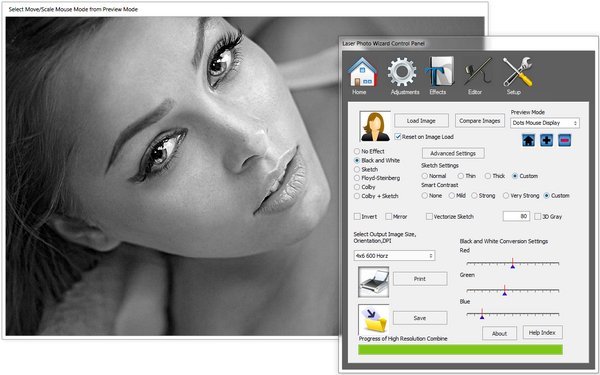Open the About dialog
This screenshot has width=600, height=375.
tap(499, 333)
